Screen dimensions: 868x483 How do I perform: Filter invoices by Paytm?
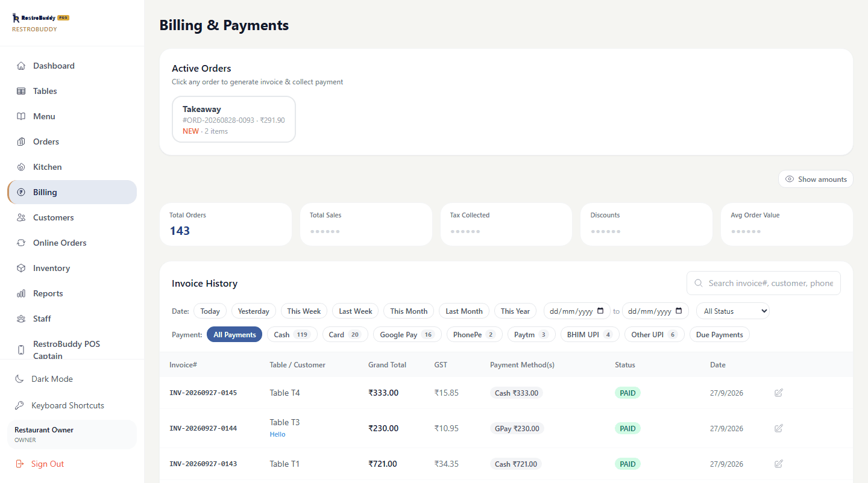tap(531, 334)
